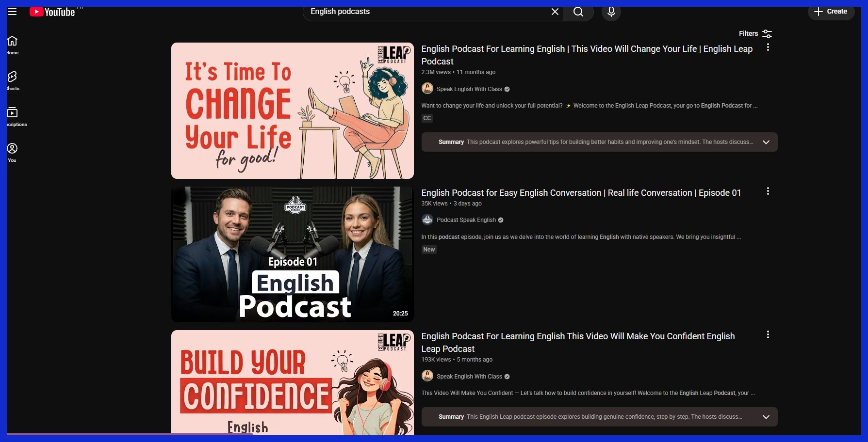The width and height of the screenshot is (868, 442).
Task: Open search Filters options
Action: (755, 33)
